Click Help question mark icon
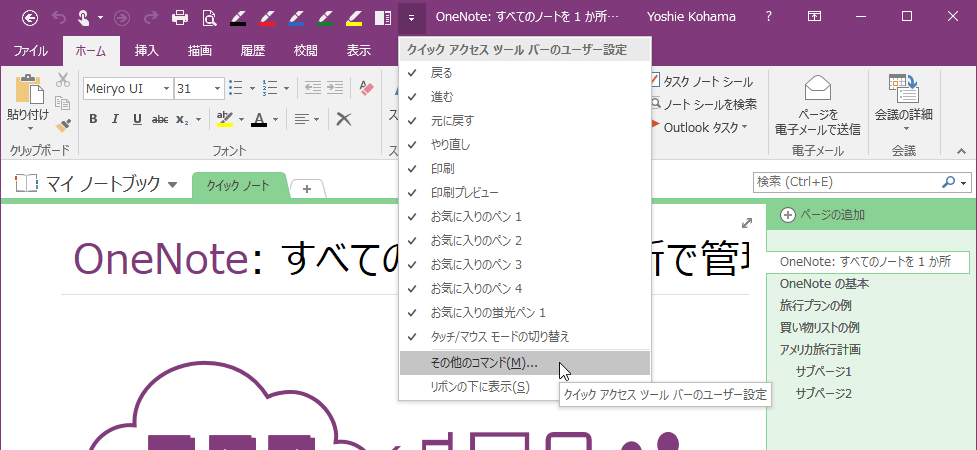The image size is (977, 450). tap(769, 17)
